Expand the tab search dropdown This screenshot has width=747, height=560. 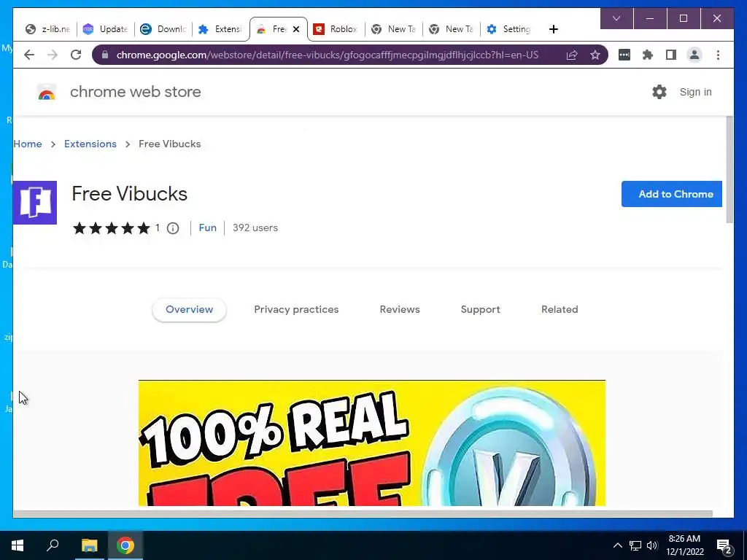[616, 18]
